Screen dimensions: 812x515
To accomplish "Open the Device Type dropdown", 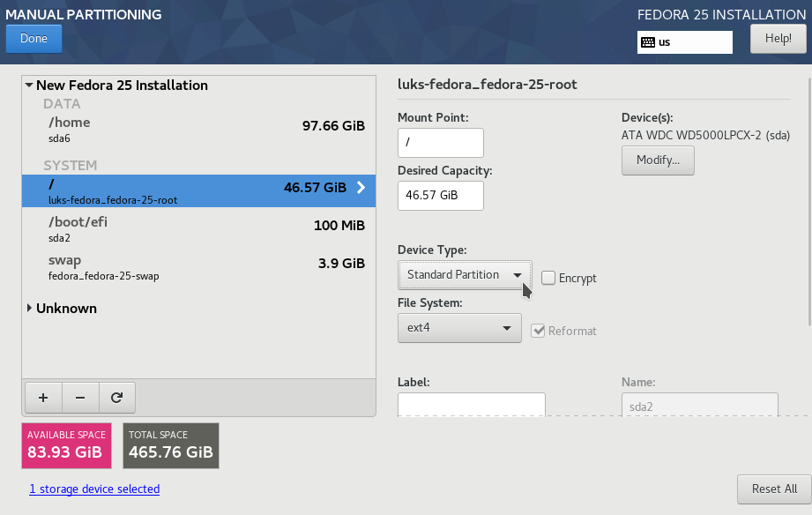I will pyautogui.click(x=464, y=274).
